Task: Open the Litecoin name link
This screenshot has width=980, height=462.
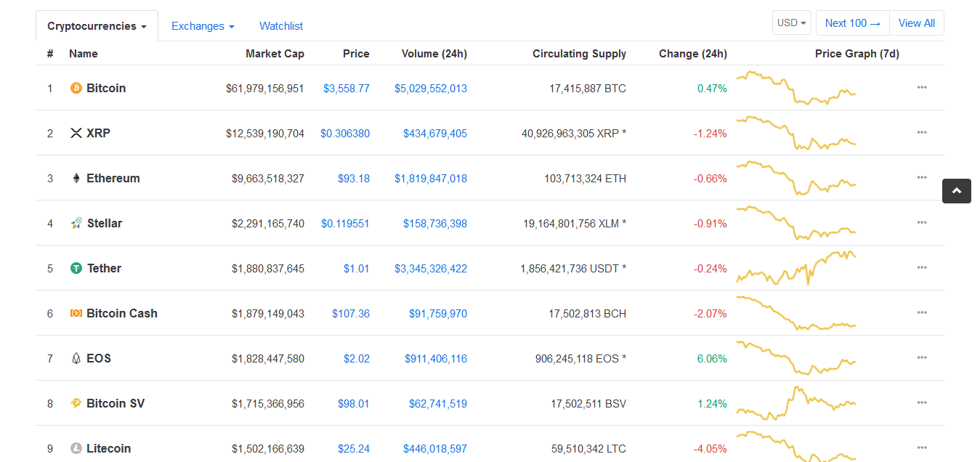Action: (109, 448)
